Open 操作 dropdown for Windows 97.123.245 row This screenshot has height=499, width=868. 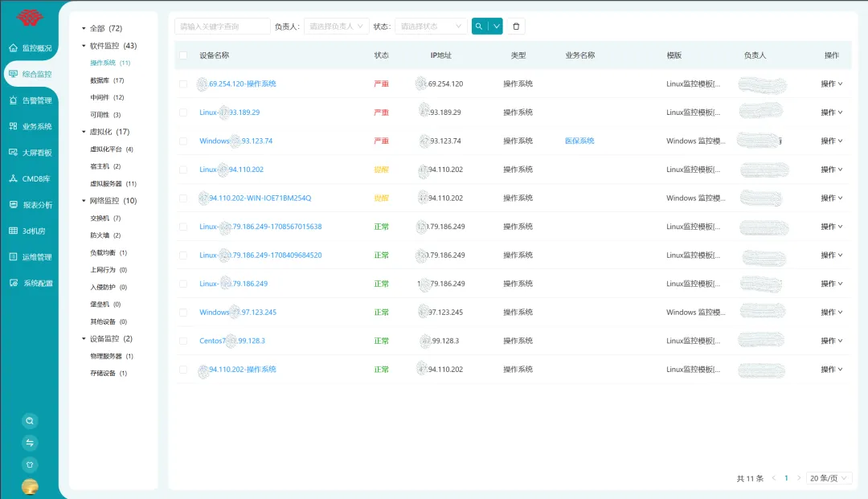pyautogui.click(x=832, y=312)
